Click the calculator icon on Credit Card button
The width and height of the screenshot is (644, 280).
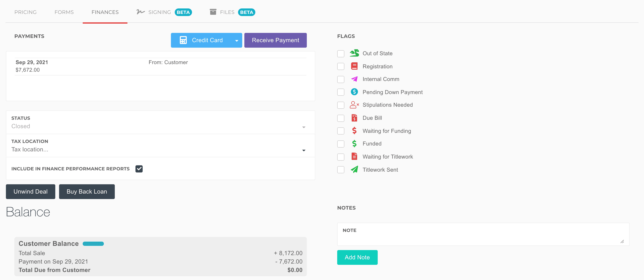click(183, 40)
